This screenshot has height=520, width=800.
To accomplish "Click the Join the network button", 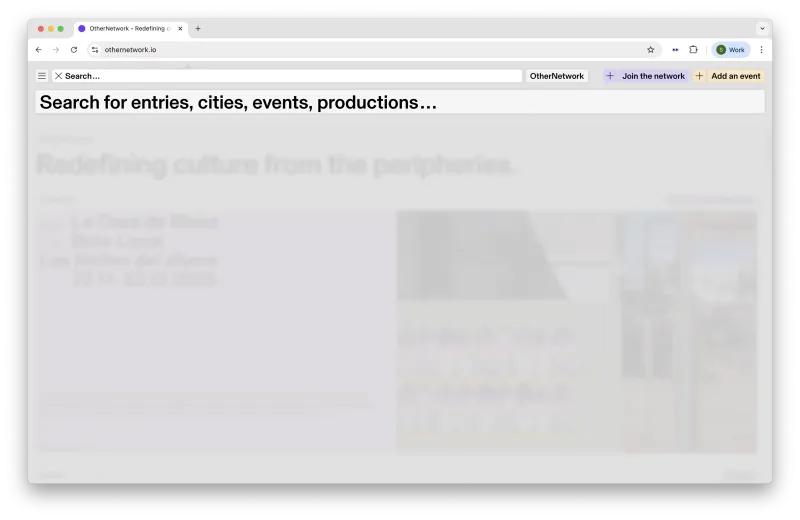I will pyautogui.click(x=646, y=76).
